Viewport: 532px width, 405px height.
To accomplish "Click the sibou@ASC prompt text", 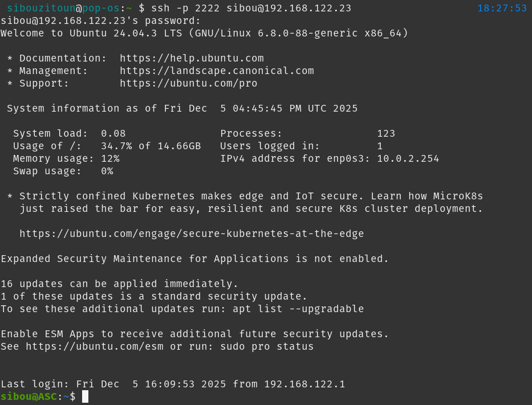I will pyautogui.click(x=29, y=396).
